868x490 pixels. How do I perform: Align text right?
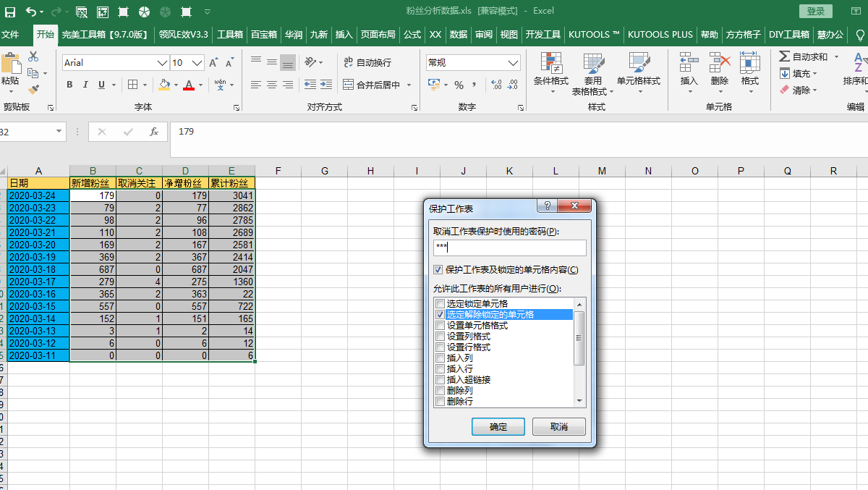(x=288, y=85)
